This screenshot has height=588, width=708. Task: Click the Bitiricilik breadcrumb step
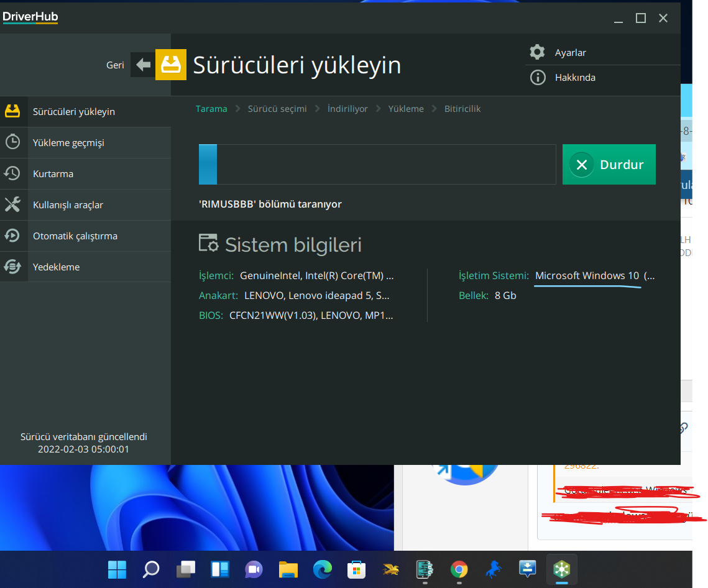(462, 109)
